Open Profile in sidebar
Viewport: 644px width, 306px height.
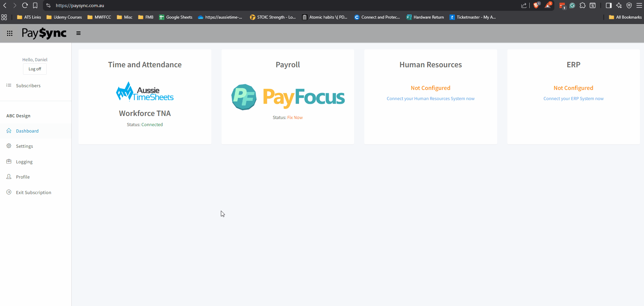23,177
